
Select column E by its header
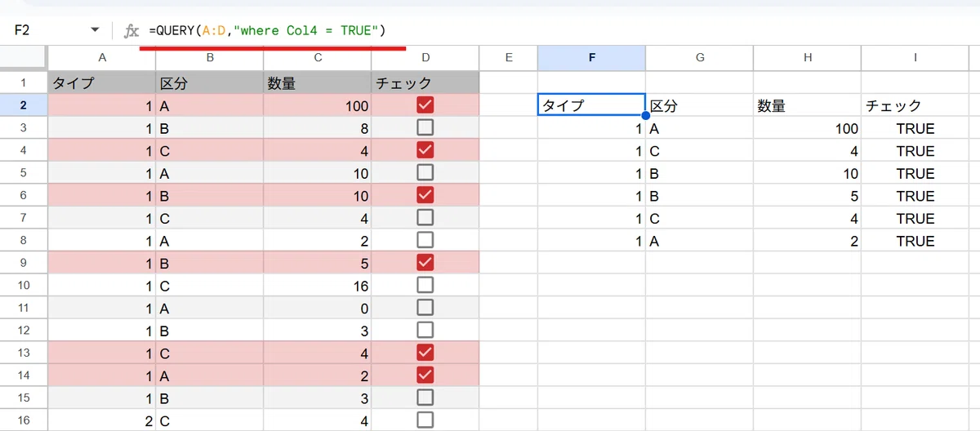click(x=509, y=57)
